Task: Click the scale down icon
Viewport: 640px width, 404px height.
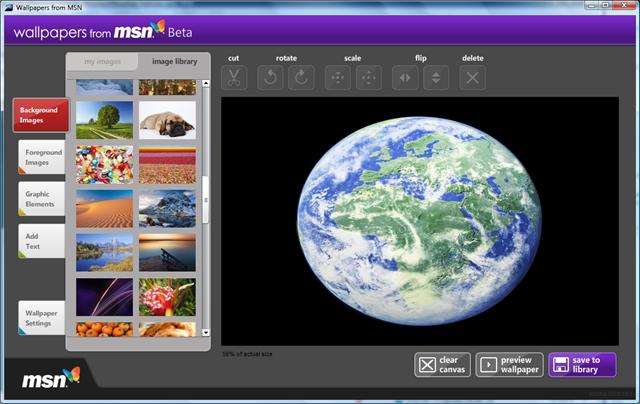Action: click(338, 77)
